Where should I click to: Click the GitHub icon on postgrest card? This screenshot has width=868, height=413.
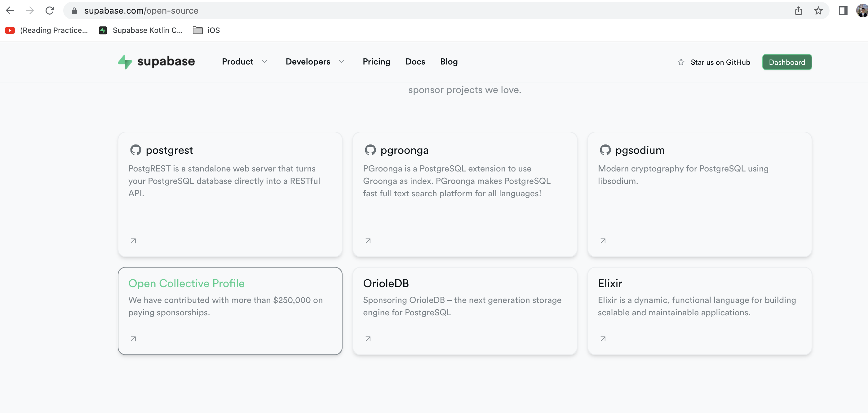point(135,150)
